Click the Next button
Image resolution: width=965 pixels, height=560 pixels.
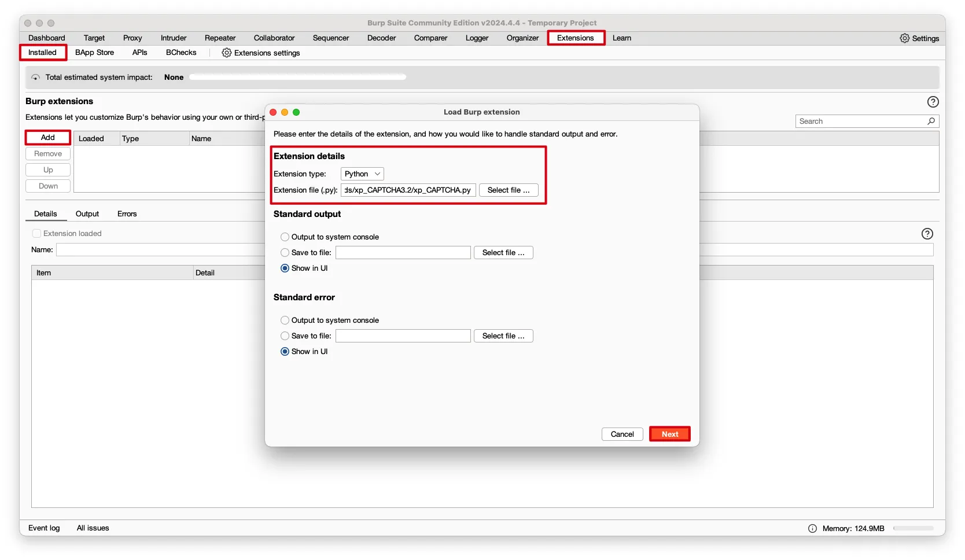point(670,434)
